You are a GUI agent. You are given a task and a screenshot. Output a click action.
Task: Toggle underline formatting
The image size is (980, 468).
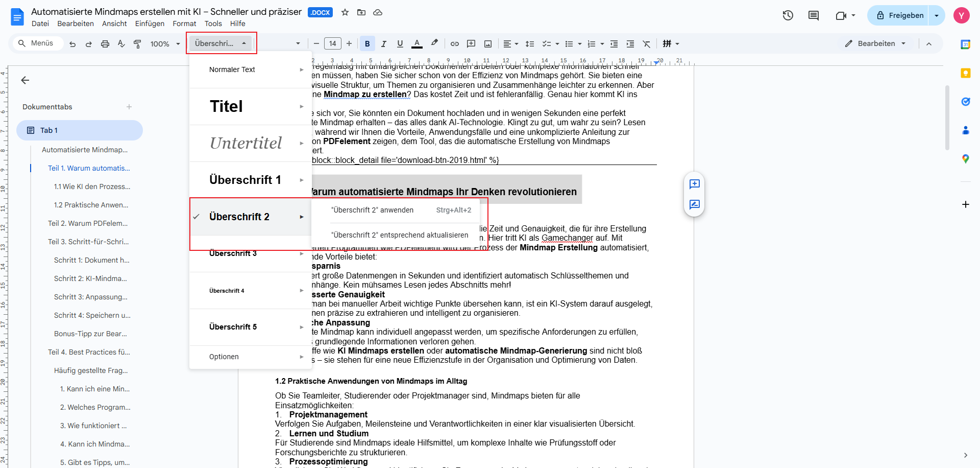pyautogui.click(x=400, y=44)
